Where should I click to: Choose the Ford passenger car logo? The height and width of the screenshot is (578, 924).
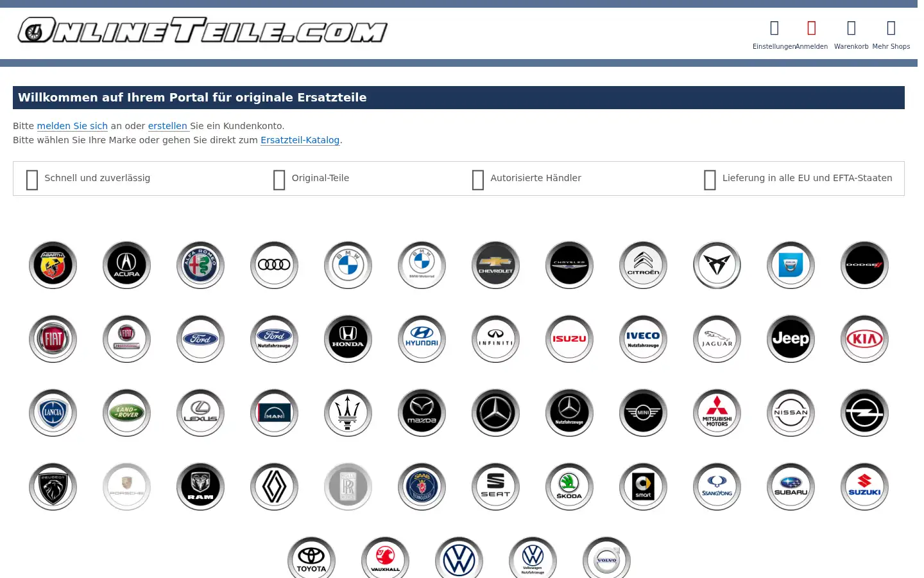200,339
